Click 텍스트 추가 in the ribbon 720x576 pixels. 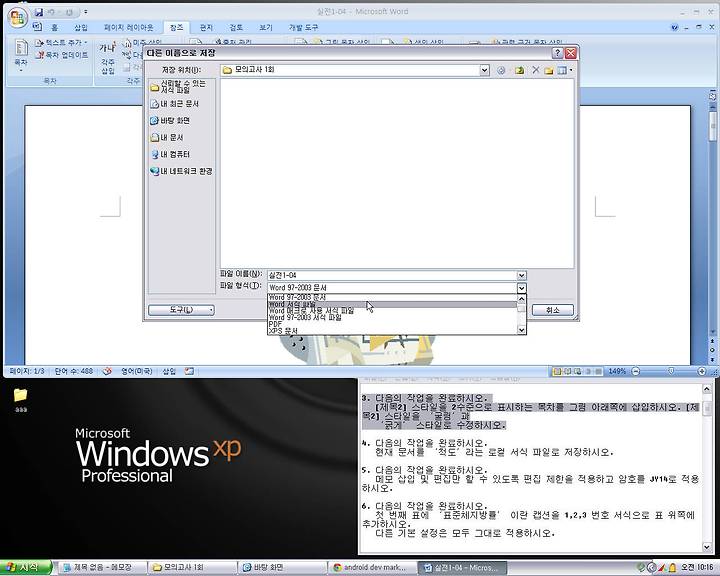61,43
